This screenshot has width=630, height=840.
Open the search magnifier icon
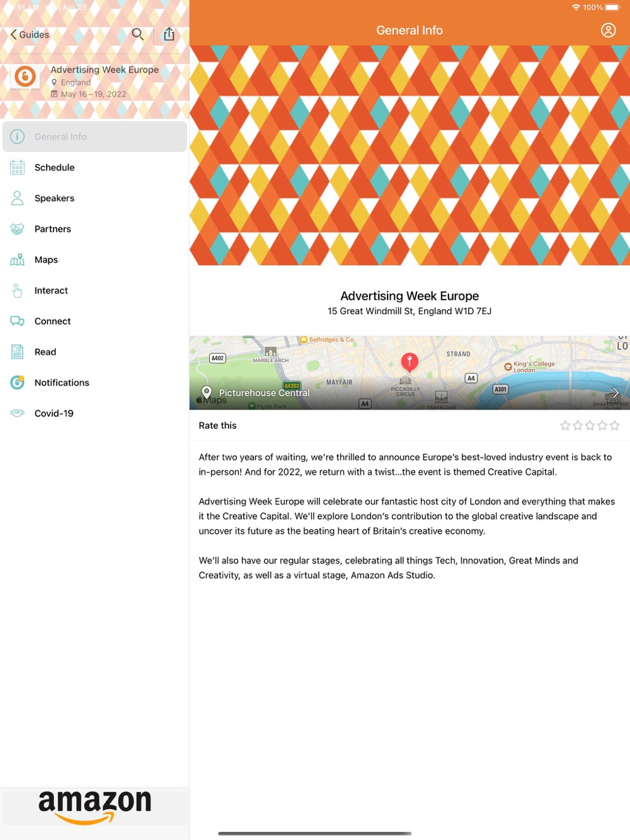[x=138, y=34]
